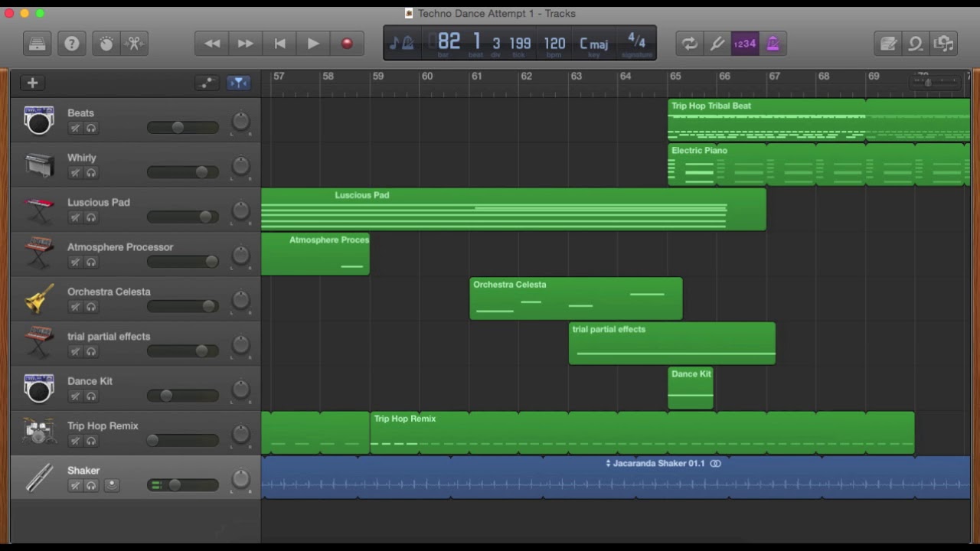Open the Tuner with tuning fork icon

pyautogui.click(x=717, y=44)
